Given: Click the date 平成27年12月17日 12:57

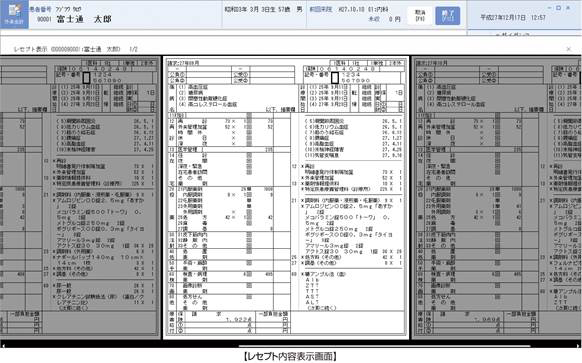Looking at the screenshot, I should 513,17.
